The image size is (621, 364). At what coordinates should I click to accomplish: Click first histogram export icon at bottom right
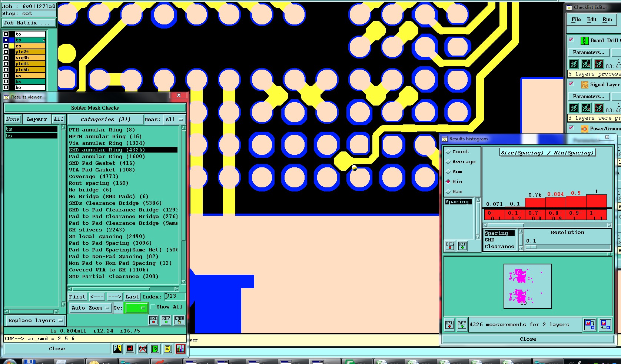coord(590,325)
